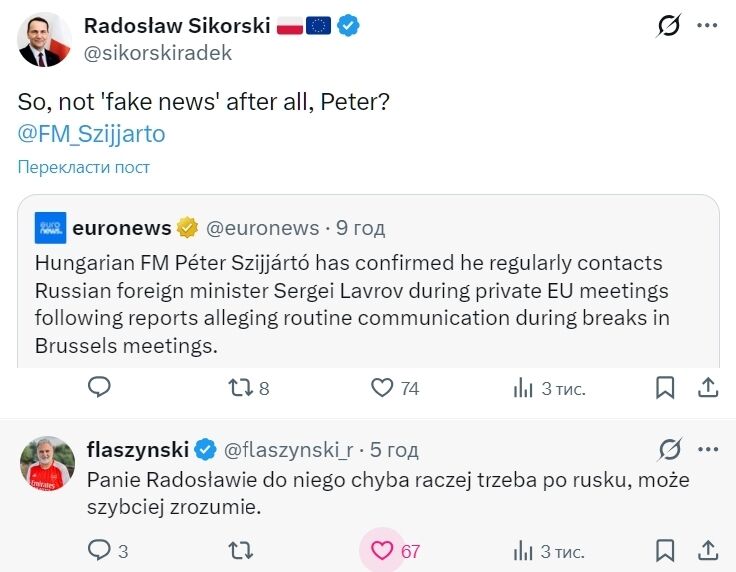Bookmark flaszynski's comment
The width and height of the screenshot is (736, 572).
point(665,550)
